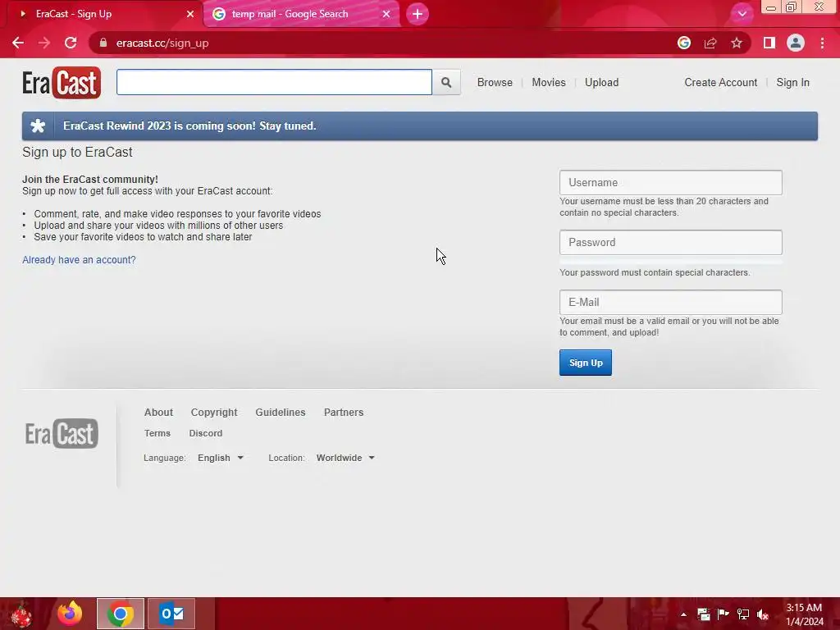Viewport: 840px width, 630px height.
Task: Focus the E-Mail input field
Action: [671, 302]
